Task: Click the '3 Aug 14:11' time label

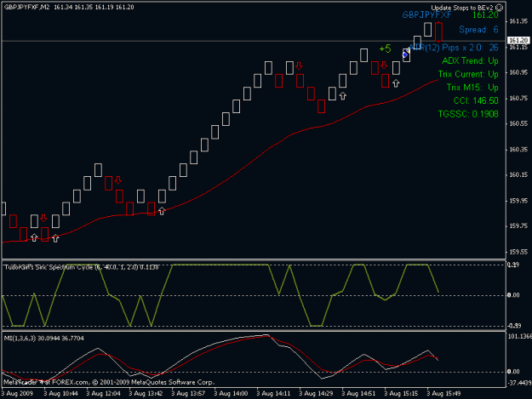Action: 273,394
